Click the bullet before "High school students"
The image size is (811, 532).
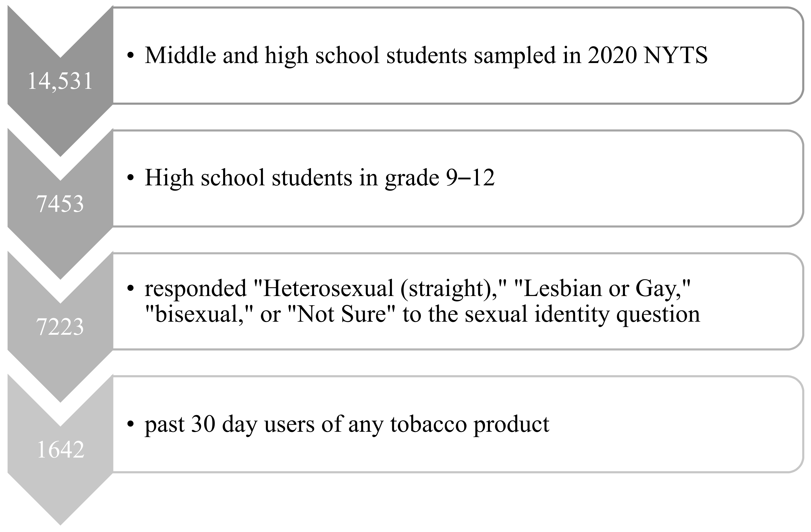pyautogui.click(x=130, y=178)
